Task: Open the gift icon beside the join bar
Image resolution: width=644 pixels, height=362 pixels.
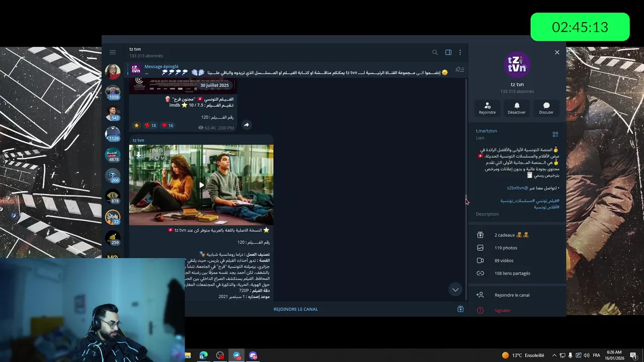Action: 460,309
